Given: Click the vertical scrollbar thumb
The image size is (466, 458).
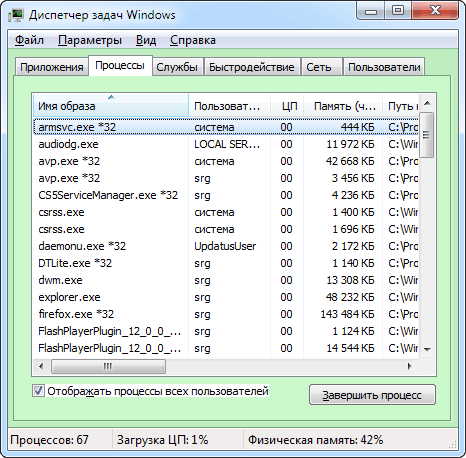Looking at the screenshot, I should coord(427,135).
